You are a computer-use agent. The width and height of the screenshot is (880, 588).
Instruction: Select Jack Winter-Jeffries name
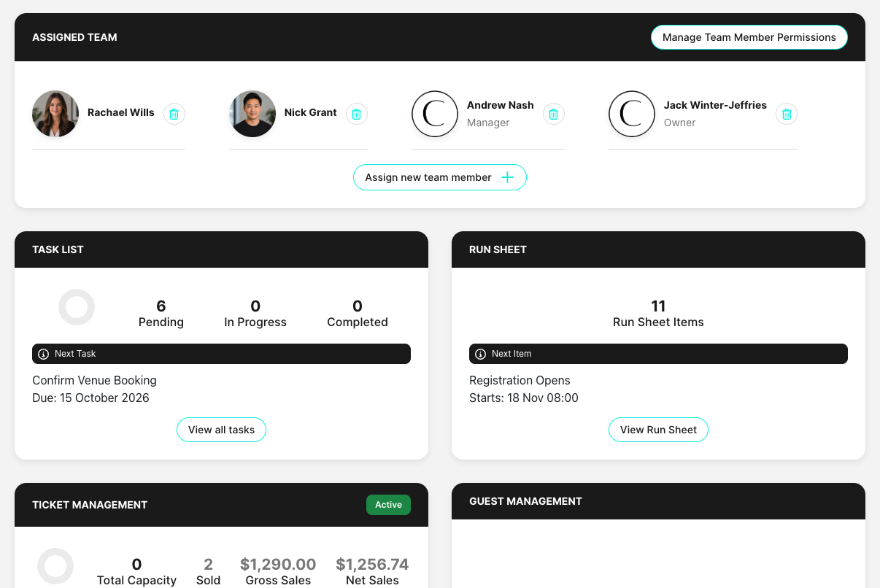pos(715,105)
